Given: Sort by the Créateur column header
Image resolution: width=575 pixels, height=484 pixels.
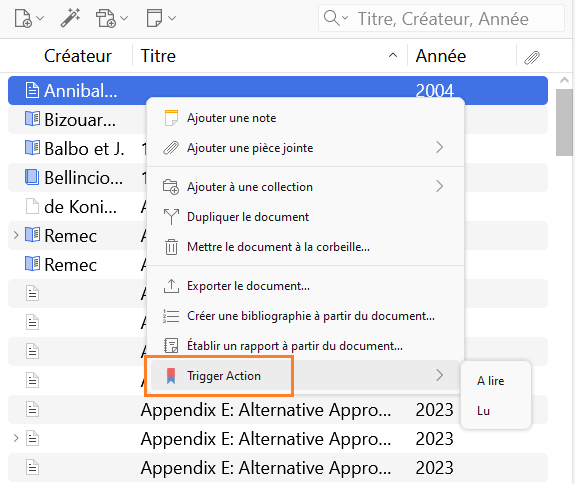Looking at the screenshot, I should (x=78, y=56).
